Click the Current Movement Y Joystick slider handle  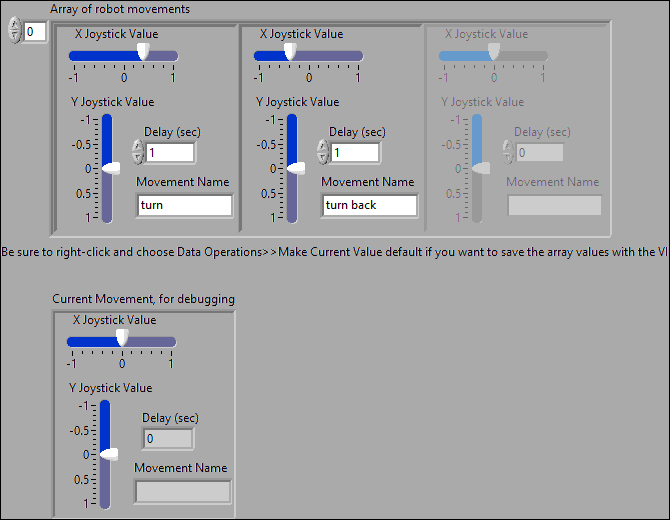pyautogui.click(x=108, y=454)
